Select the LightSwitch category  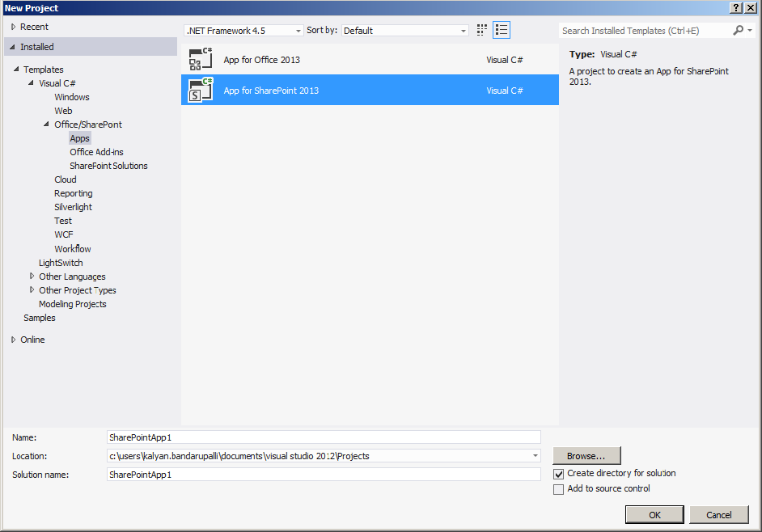pyautogui.click(x=61, y=263)
